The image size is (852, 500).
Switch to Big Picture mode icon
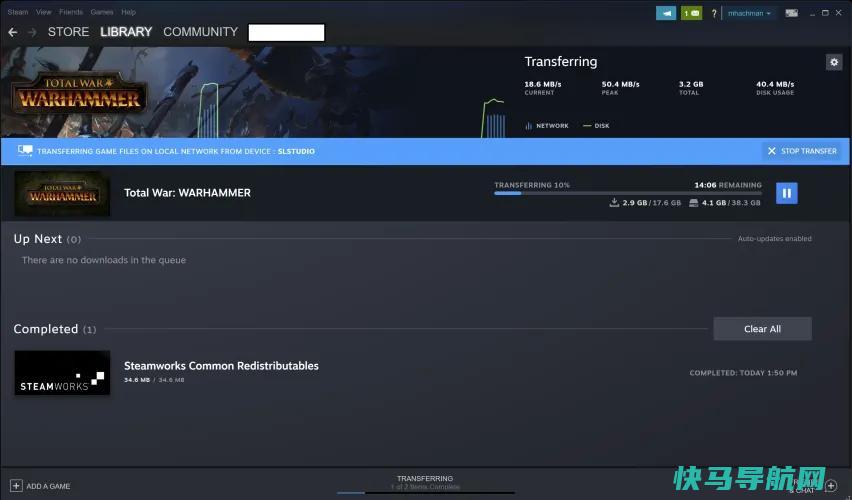tap(792, 13)
